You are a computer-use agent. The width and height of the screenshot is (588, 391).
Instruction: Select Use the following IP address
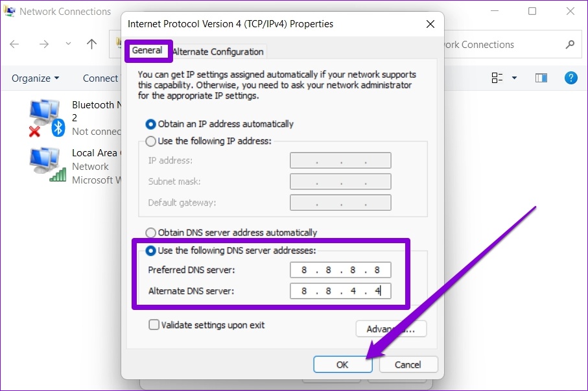coord(208,141)
